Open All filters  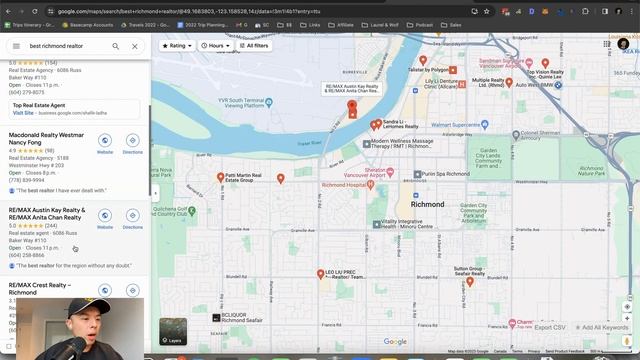pyautogui.click(x=254, y=46)
